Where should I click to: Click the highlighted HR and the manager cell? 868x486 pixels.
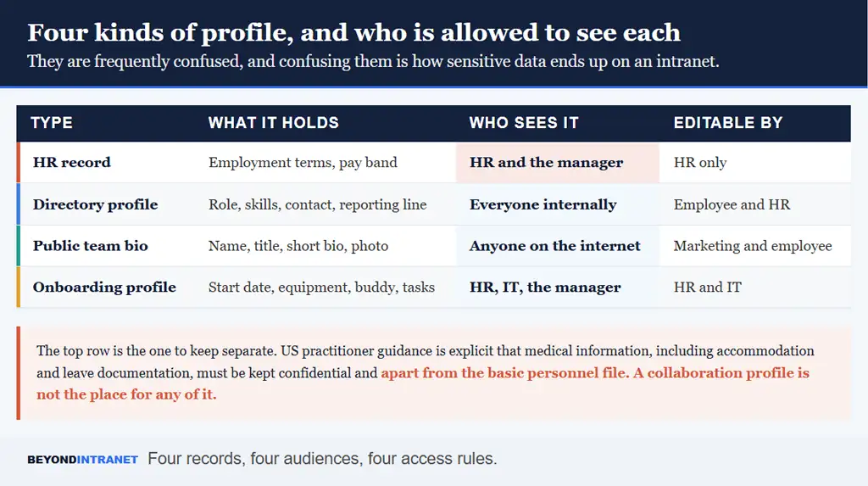[x=558, y=162]
